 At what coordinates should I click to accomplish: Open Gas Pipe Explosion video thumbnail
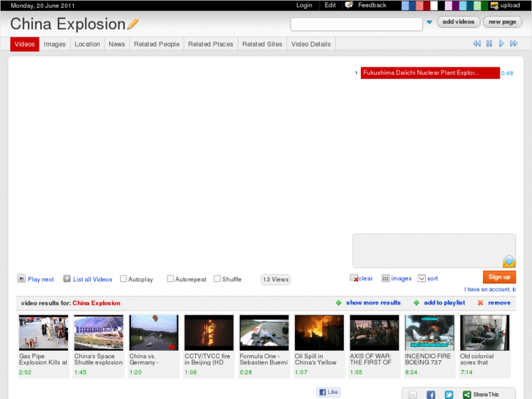[x=43, y=332]
